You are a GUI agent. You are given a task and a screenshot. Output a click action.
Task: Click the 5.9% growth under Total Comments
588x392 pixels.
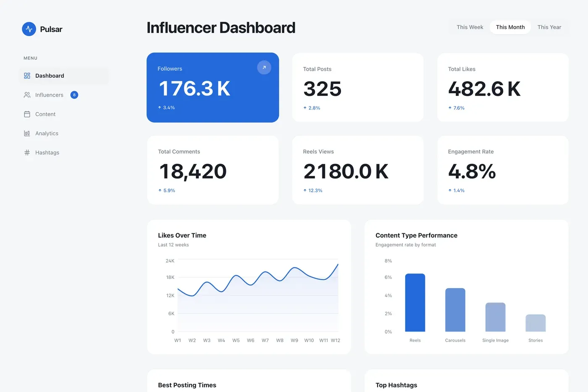coord(169,190)
